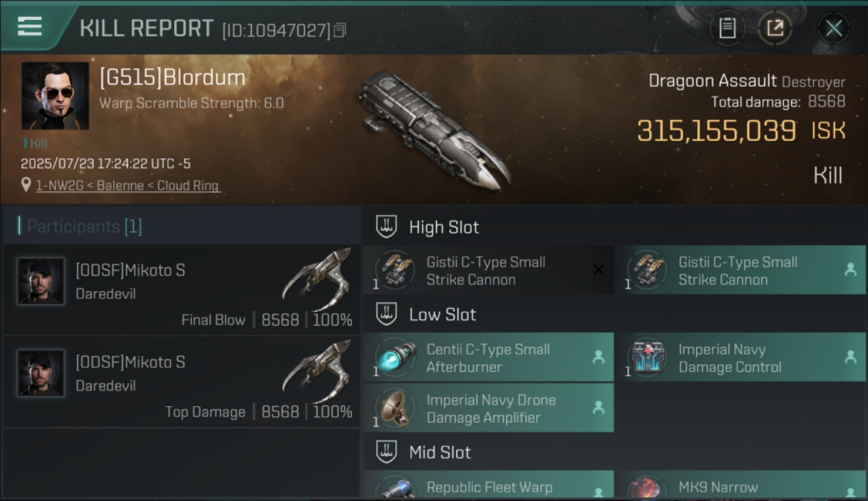Select Mikoto S Top Damage entry
This screenshot has height=501, width=868.
(x=182, y=382)
